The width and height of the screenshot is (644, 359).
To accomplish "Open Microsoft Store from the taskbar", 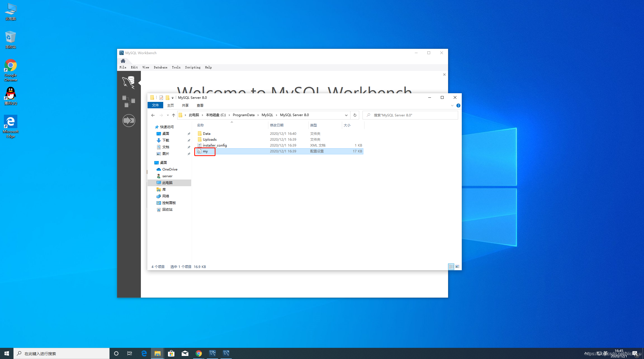I will 171,353.
